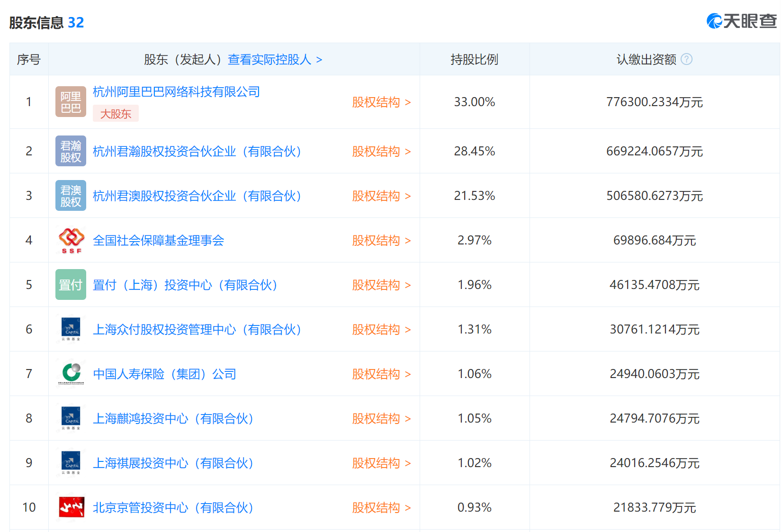Viewport: 781px width, 532px height.
Task: Click the 大股东 tag
Action: 116,114
